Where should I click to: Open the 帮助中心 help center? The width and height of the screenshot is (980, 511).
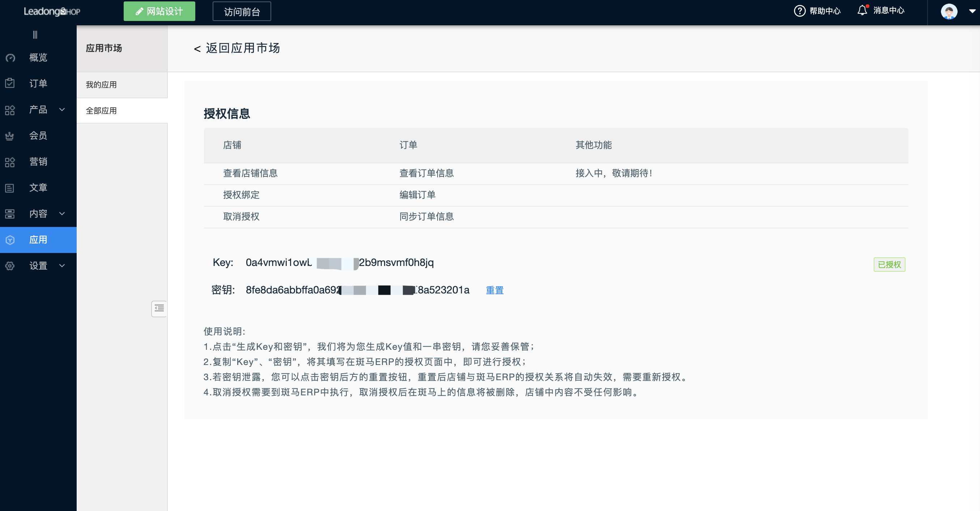[x=817, y=10]
